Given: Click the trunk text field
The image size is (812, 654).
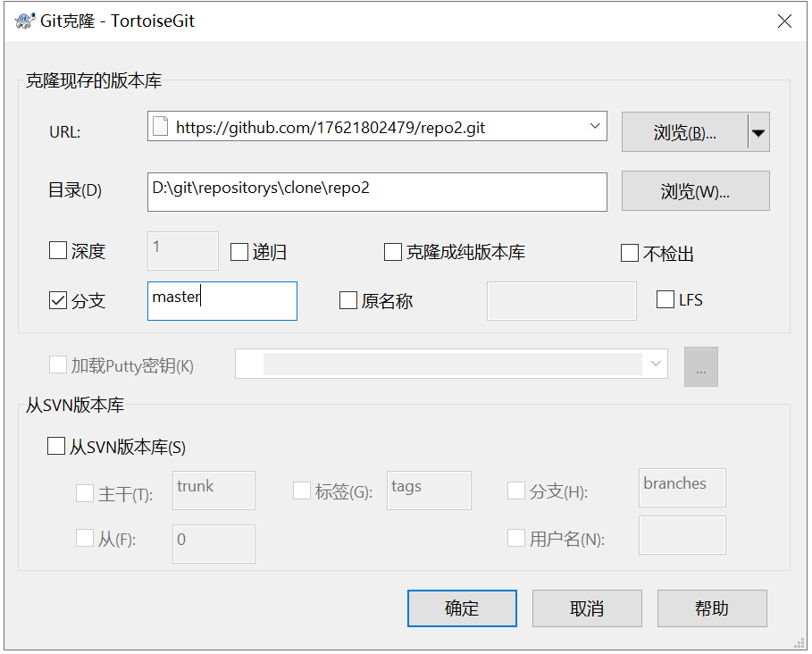Looking at the screenshot, I should [x=213, y=490].
